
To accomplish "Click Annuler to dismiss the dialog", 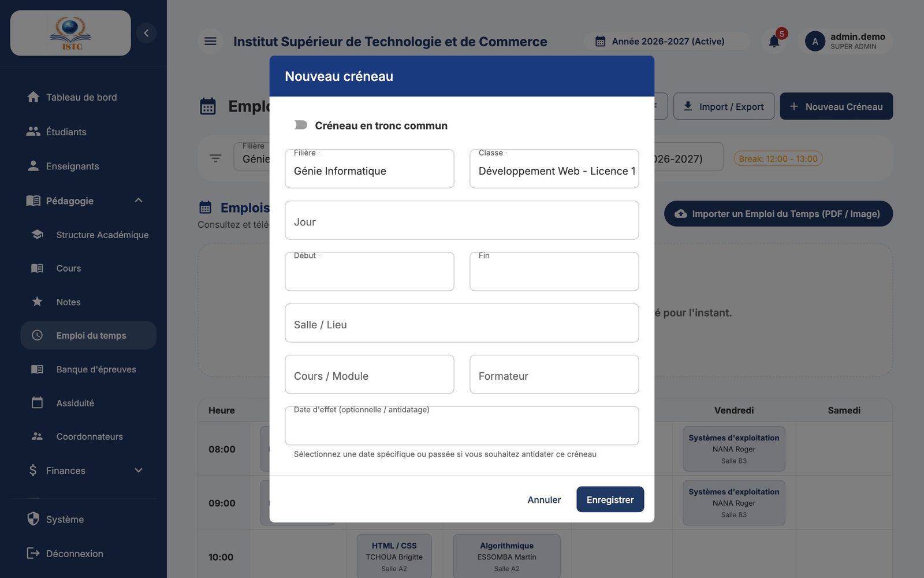I will tap(544, 499).
